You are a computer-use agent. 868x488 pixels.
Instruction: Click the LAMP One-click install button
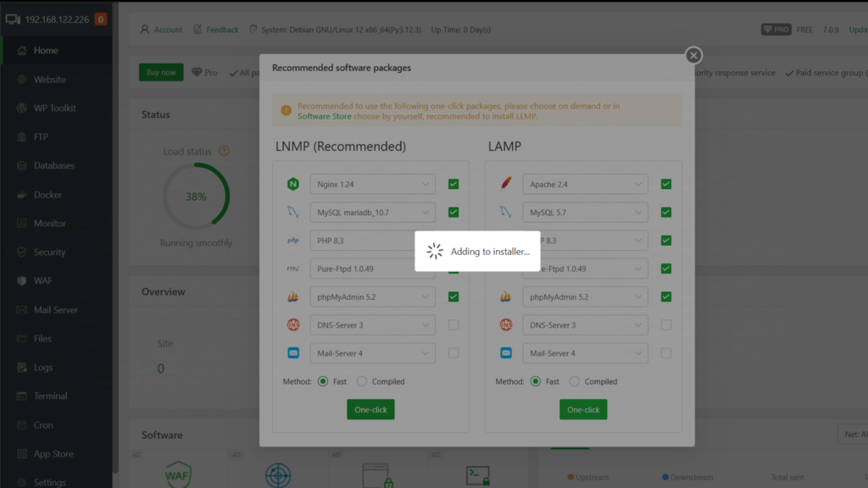pos(583,409)
